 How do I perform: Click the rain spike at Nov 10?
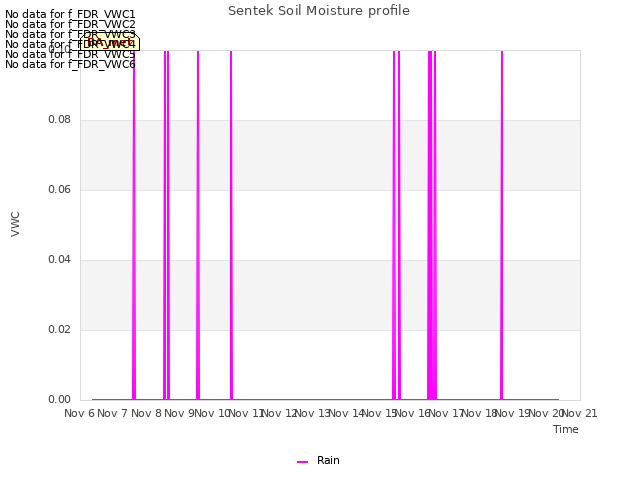[231, 225]
